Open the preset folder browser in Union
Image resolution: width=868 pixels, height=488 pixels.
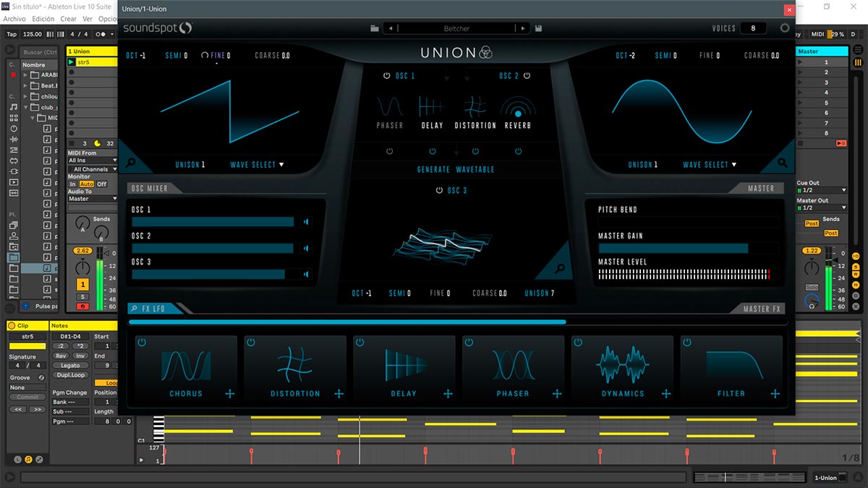[375, 28]
